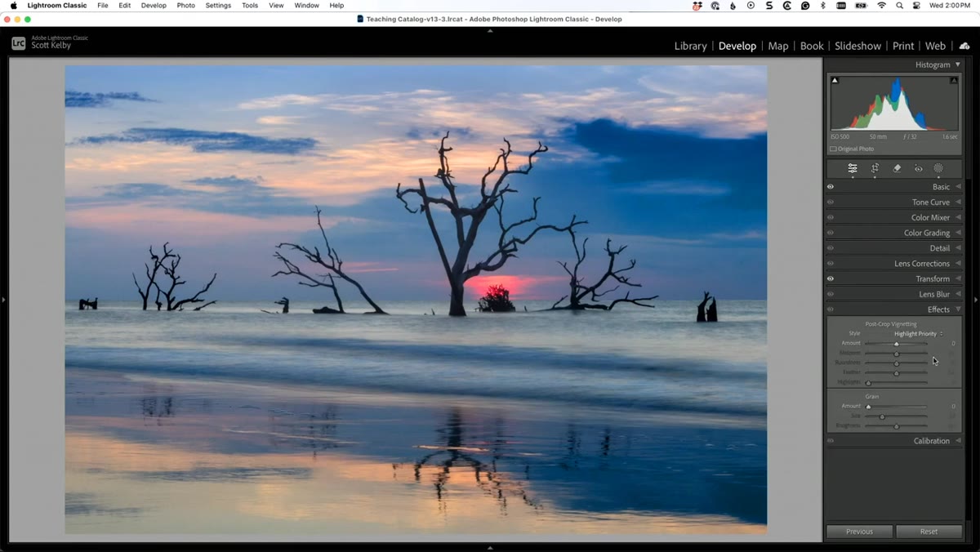Image resolution: width=980 pixels, height=552 pixels.
Task: Switch to the Library module
Action: pyautogui.click(x=690, y=46)
